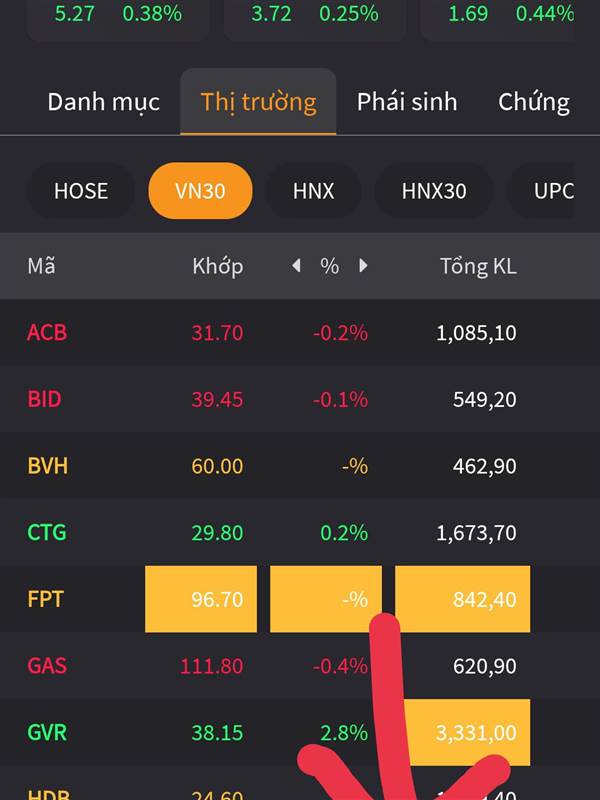600x800 pixels.
Task: Open the BID stock row
Action: [x=300, y=399]
